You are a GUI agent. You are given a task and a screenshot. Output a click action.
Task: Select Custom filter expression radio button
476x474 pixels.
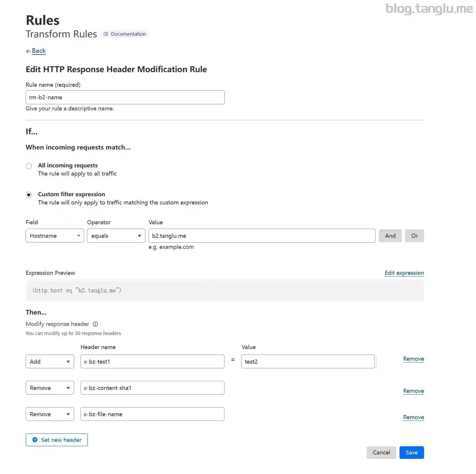point(29,195)
